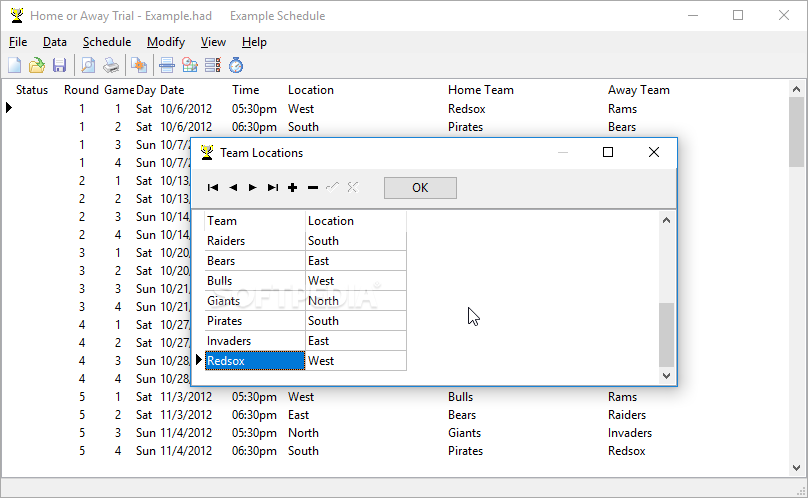Click 06:30pm time in 10/6/2012 row
The width and height of the screenshot is (808, 498).
[x=254, y=127]
